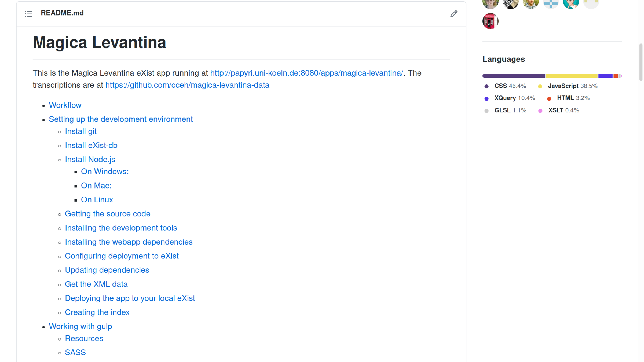Jump to Working with gulp section
The width and height of the screenshot is (644, 362).
pos(80,326)
